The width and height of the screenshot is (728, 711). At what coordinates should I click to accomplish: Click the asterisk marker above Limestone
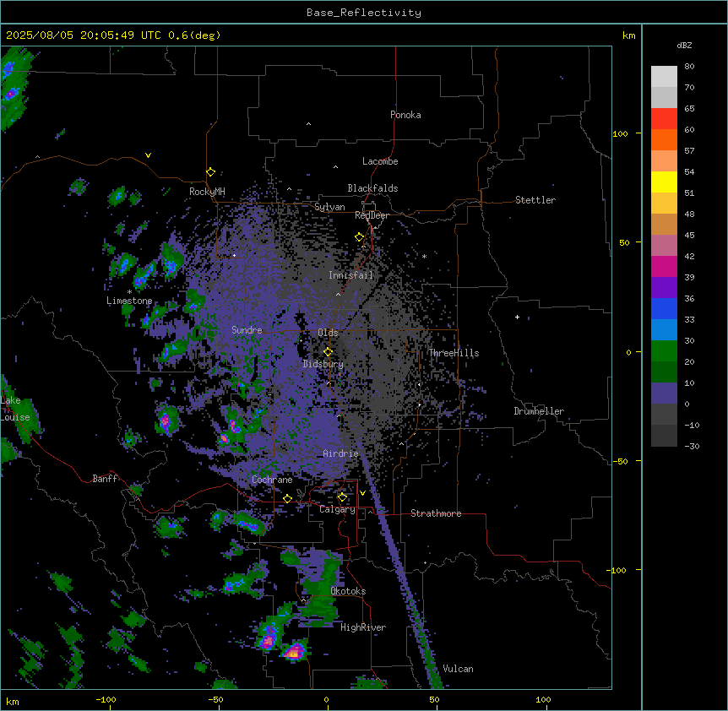coord(129,292)
